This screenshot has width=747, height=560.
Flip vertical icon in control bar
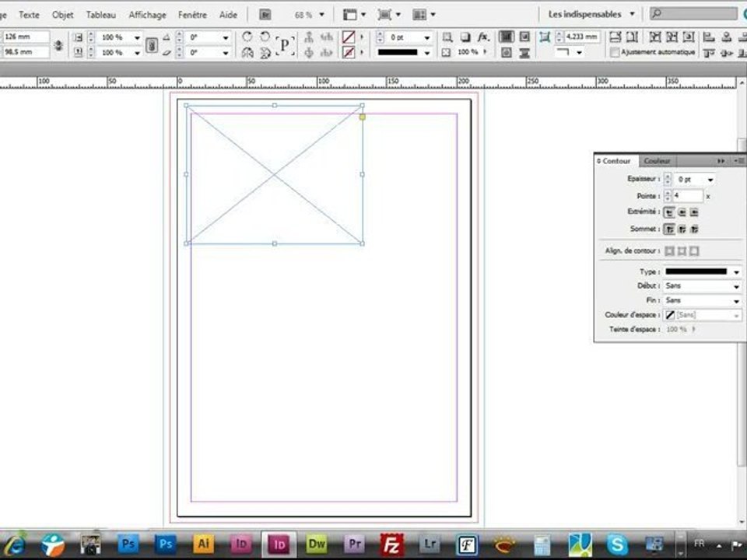[265, 52]
